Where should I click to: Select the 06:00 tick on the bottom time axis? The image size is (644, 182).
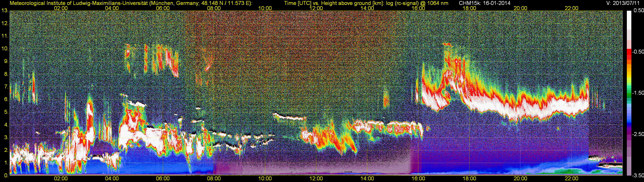[x=163, y=179]
